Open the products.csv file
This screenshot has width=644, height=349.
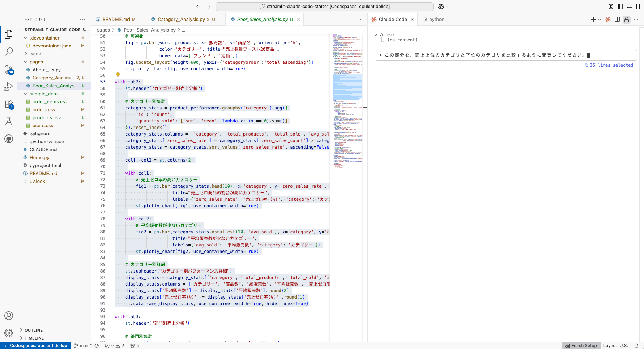(47, 118)
